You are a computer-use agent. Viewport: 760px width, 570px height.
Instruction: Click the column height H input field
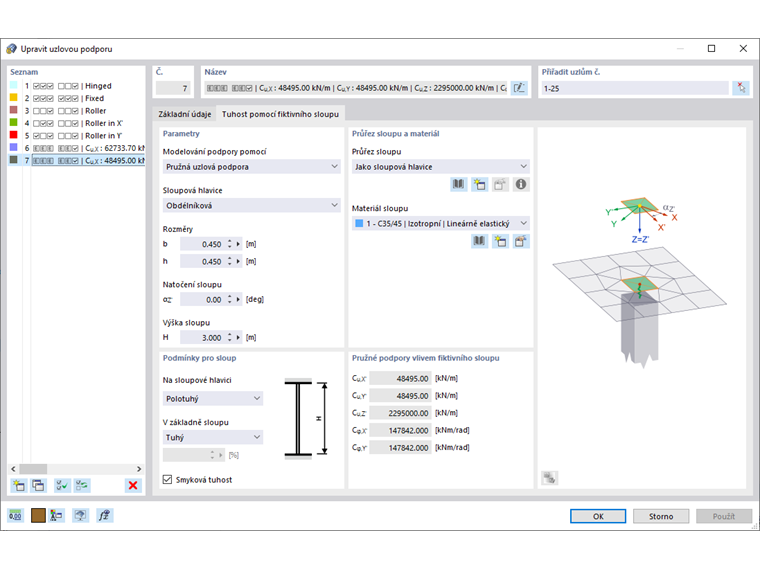[202, 338]
